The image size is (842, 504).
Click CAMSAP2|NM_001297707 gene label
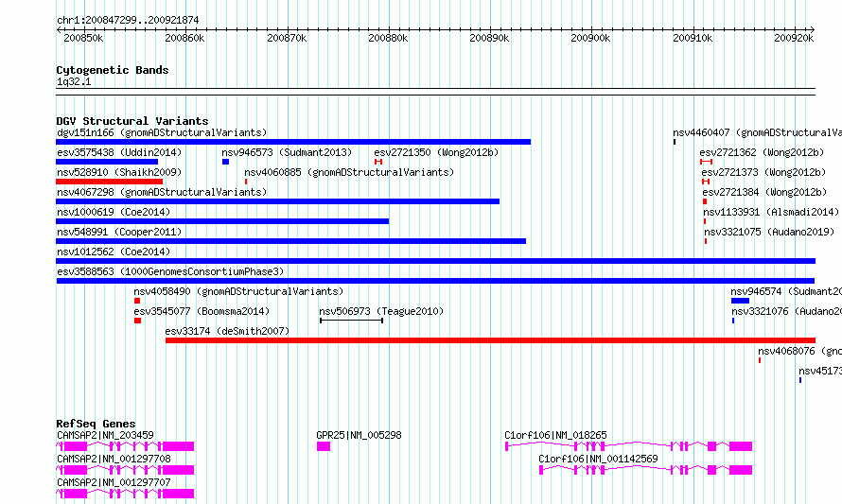[x=114, y=482]
